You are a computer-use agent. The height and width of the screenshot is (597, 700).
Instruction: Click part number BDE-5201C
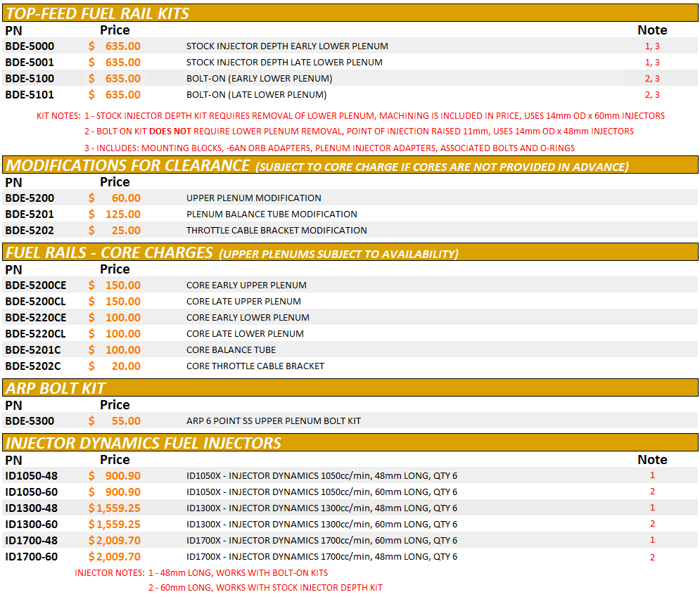tap(33, 350)
